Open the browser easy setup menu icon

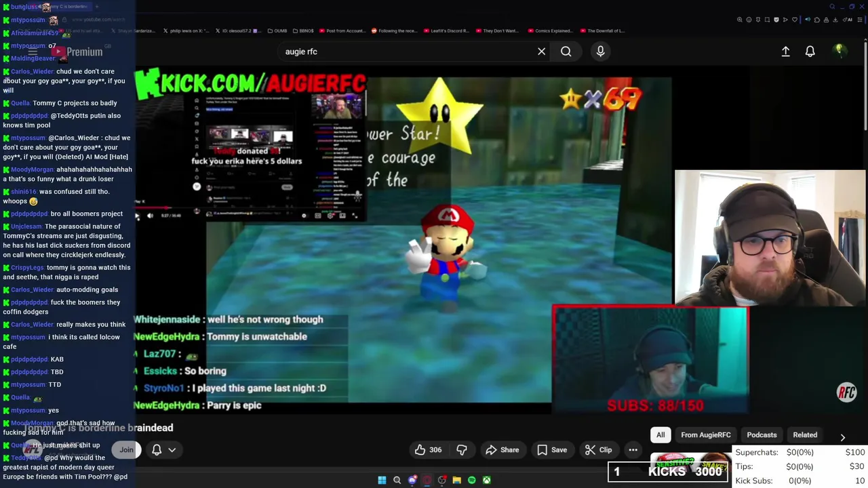click(x=860, y=20)
